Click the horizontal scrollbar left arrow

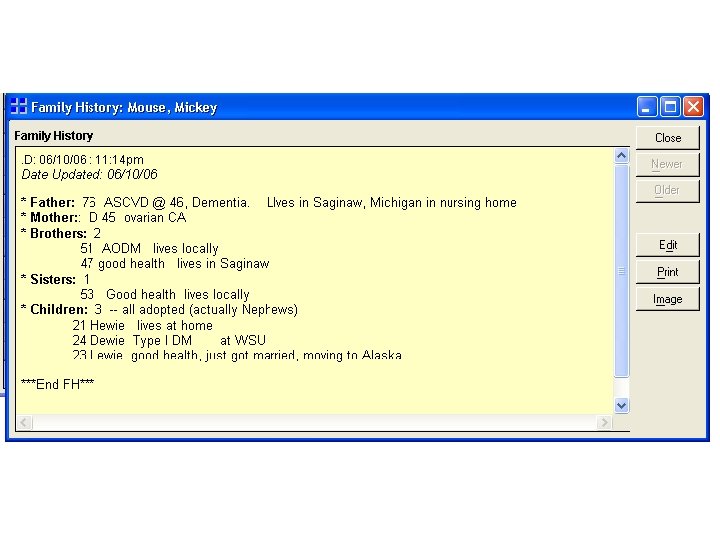tap(24, 422)
